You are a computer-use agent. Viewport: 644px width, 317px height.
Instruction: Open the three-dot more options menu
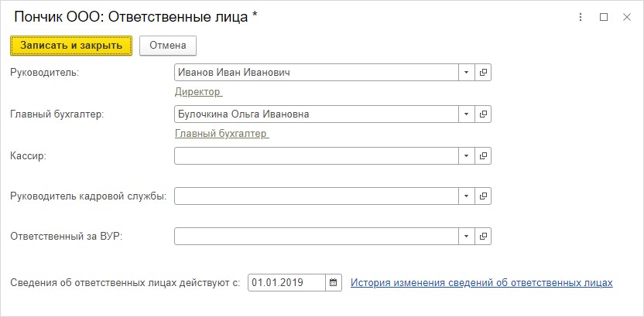click(581, 17)
